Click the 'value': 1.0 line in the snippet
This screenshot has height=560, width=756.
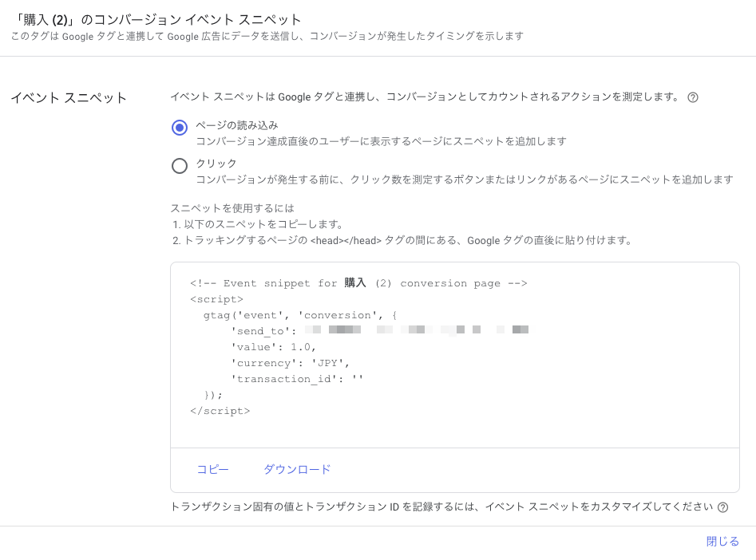pyautogui.click(x=274, y=347)
